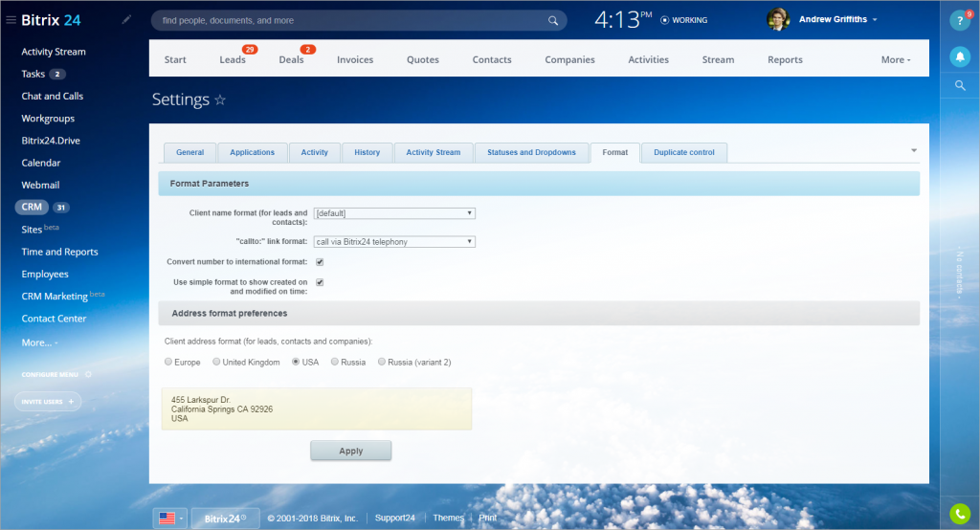Open Bitrix24.Drive in sidebar
Viewport: 980px width, 530px height.
[x=51, y=141]
